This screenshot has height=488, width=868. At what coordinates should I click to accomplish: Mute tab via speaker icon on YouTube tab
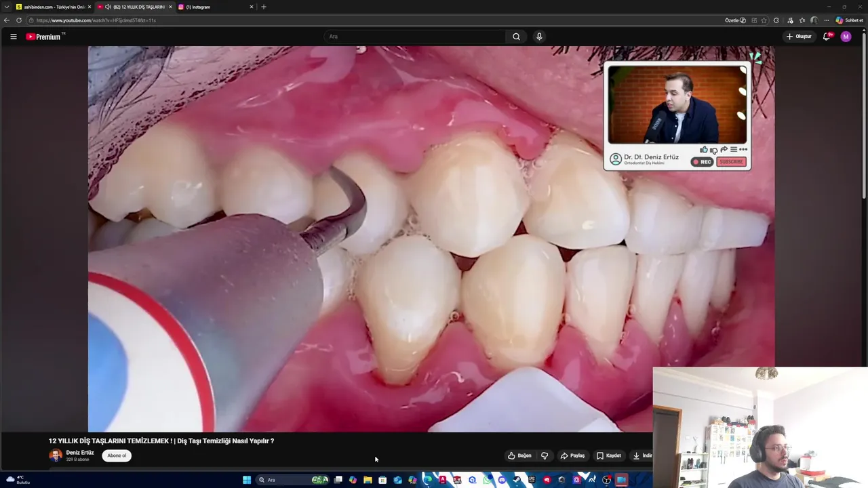(108, 7)
